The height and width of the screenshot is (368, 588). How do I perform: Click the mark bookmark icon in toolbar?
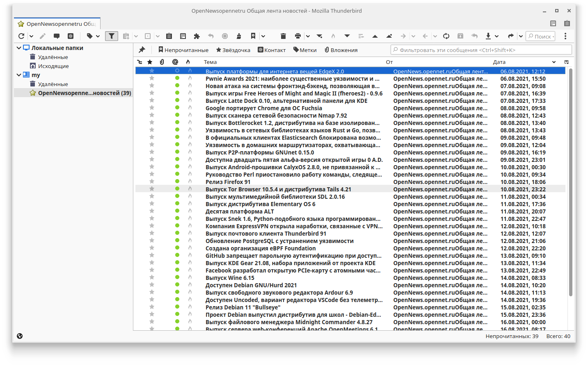coord(253,36)
